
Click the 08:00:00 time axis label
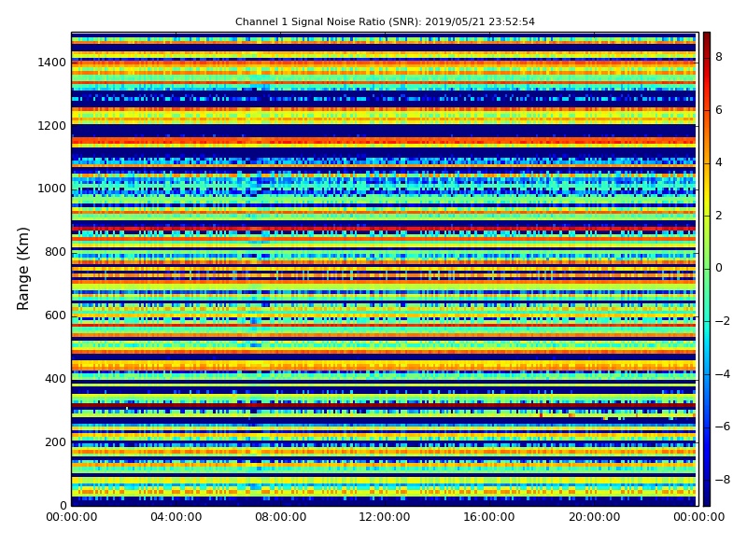[281, 517]
